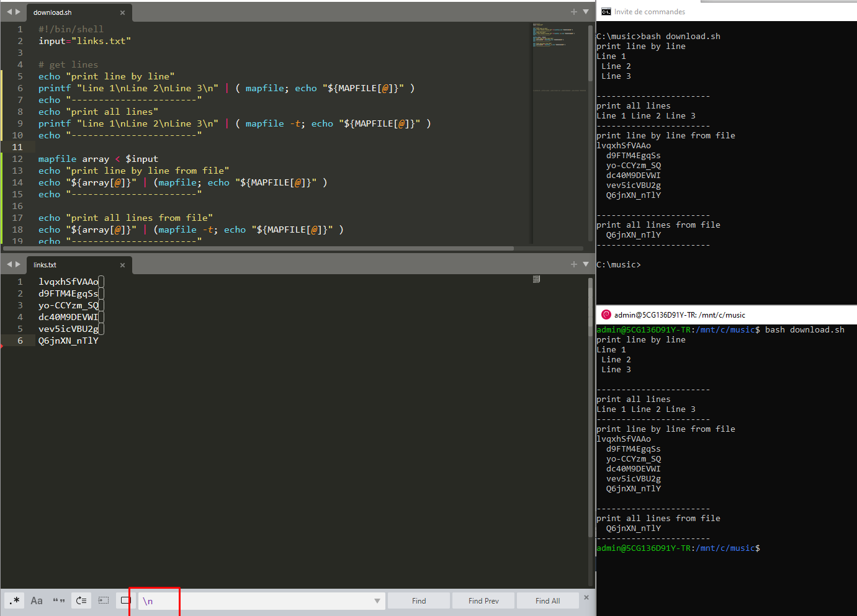The width and height of the screenshot is (857, 616).
Task: Toggle highlight matches option
Action: coord(125,600)
